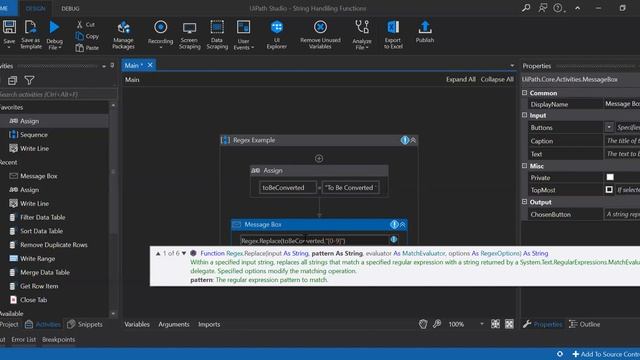Viewport: 640px width, 360px height.
Task: Launch the Screen Scraping tool
Action: click(x=189, y=35)
